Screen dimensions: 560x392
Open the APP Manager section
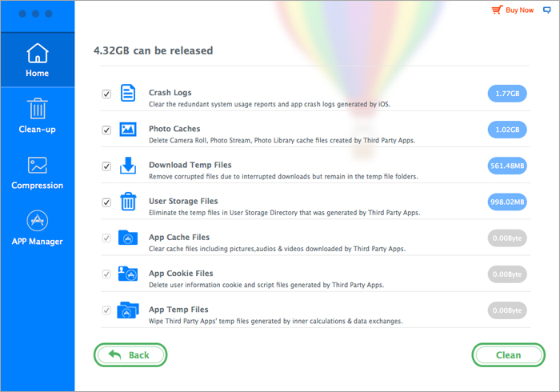coord(37,228)
